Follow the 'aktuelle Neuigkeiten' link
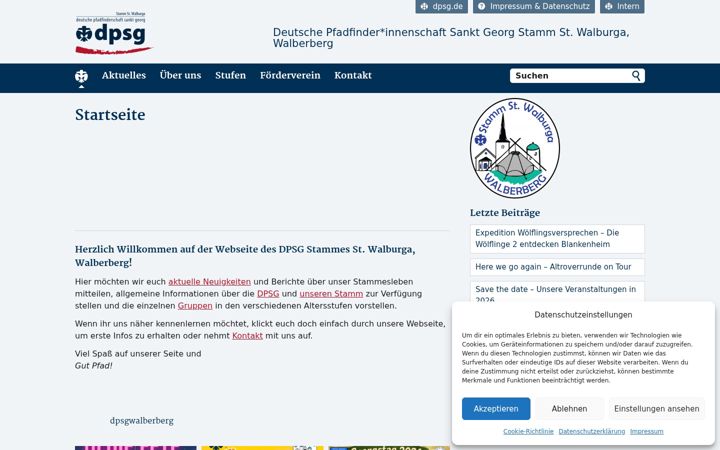 click(x=209, y=281)
